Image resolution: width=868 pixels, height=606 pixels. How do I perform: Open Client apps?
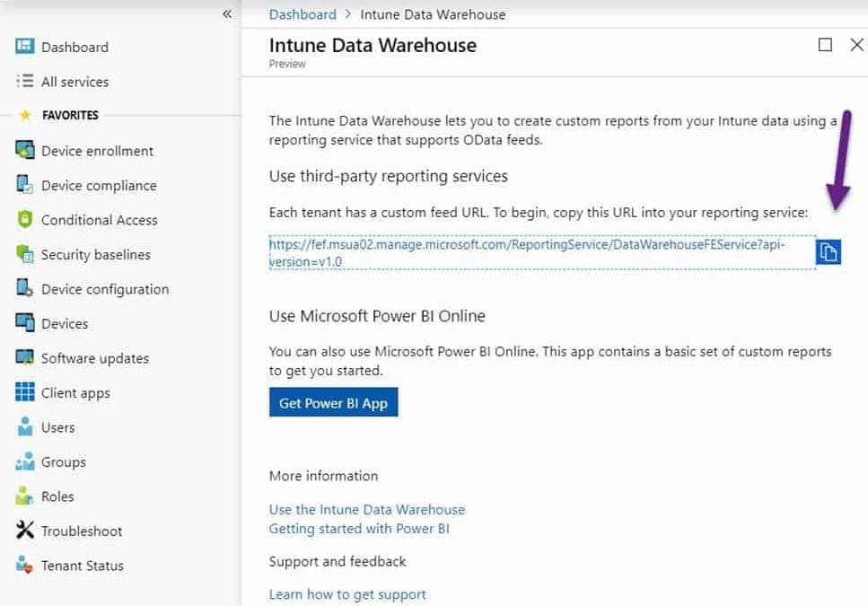pos(75,393)
